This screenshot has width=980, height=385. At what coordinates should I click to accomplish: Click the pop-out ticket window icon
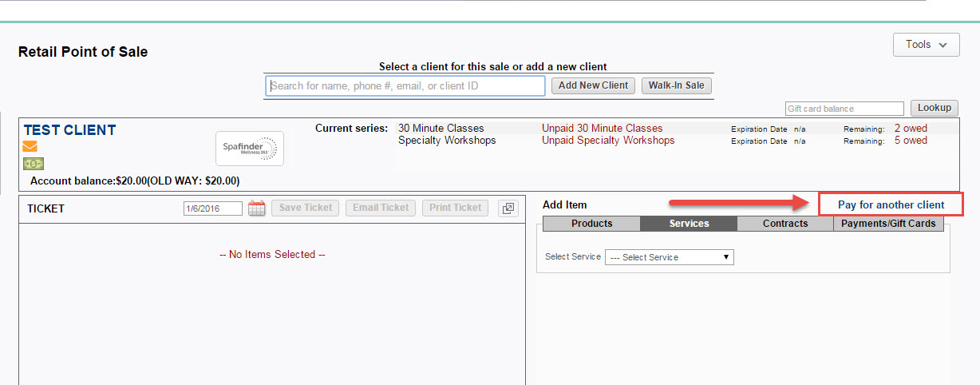tap(508, 208)
